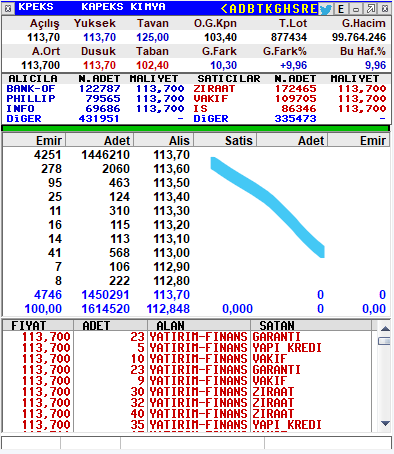Image resolution: width=394 pixels, height=454 pixels.
Task: Click the yellow A shortcut letter
Action: point(233,9)
